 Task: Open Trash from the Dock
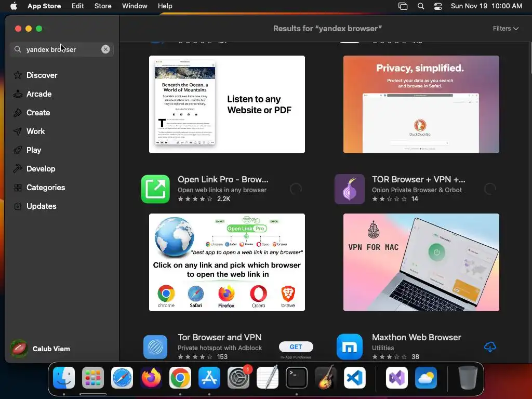468,378
